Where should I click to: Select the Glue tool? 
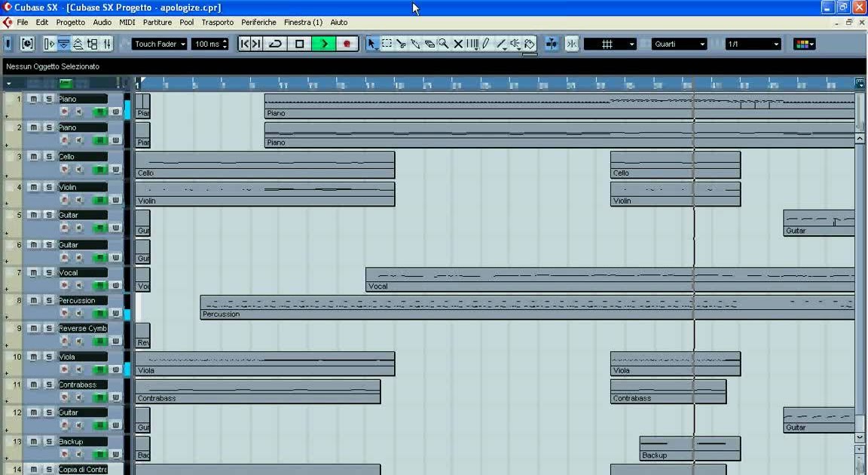[x=415, y=44]
